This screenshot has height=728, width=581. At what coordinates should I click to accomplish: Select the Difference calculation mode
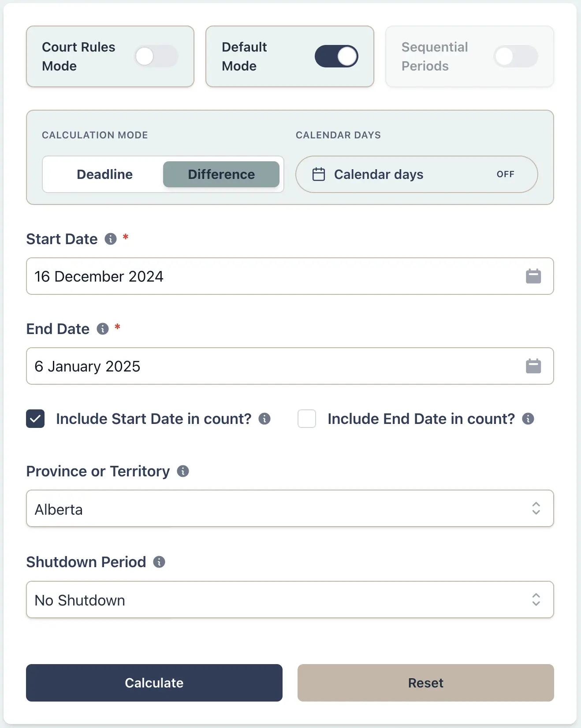pyautogui.click(x=221, y=174)
